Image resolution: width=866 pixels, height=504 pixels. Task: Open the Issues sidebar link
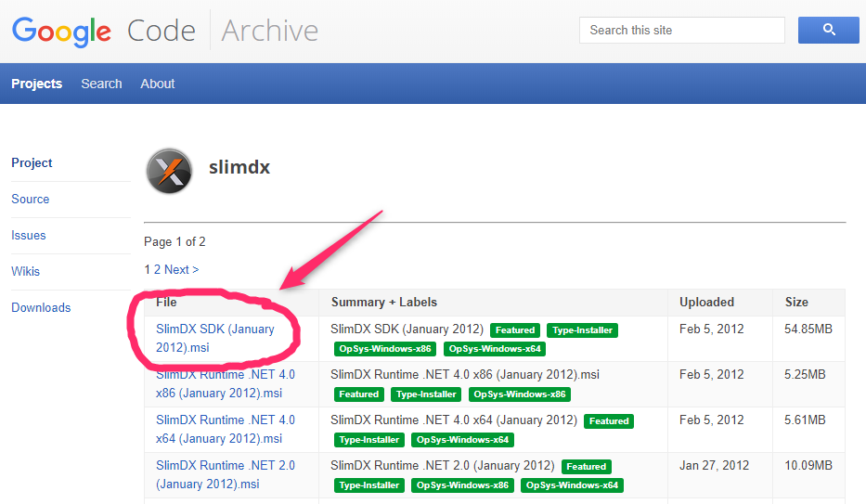tap(29, 235)
